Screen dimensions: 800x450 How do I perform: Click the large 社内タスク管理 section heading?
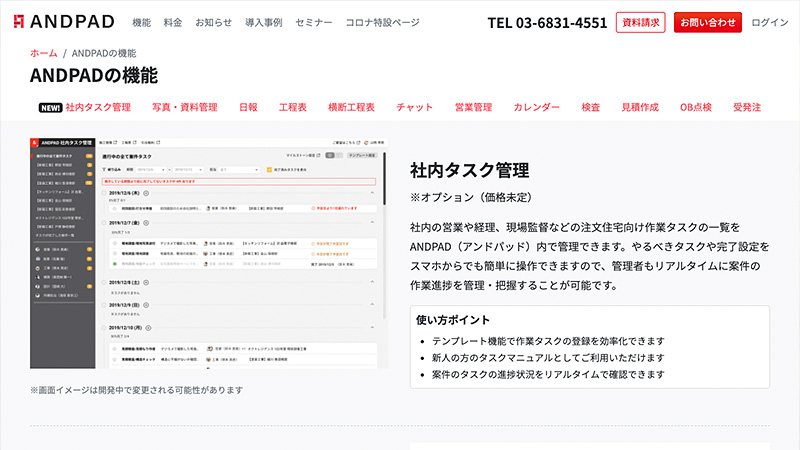point(469,170)
